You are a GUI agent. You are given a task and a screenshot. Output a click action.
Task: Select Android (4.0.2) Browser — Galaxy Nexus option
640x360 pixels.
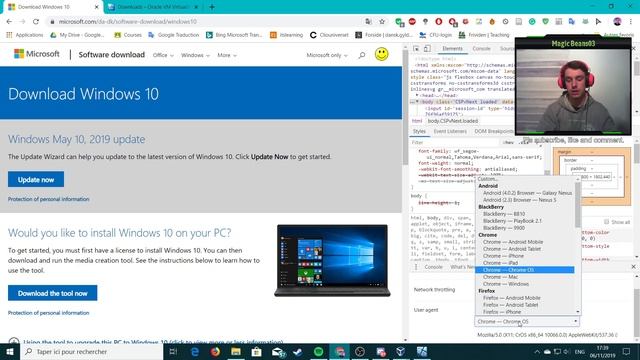tap(524, 193)
